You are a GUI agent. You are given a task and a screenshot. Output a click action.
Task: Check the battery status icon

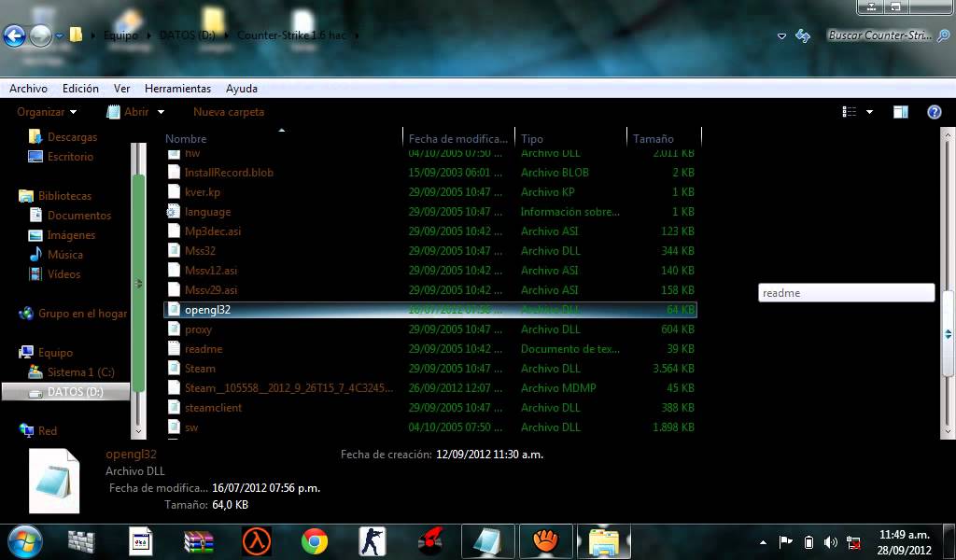pos(808,541)
